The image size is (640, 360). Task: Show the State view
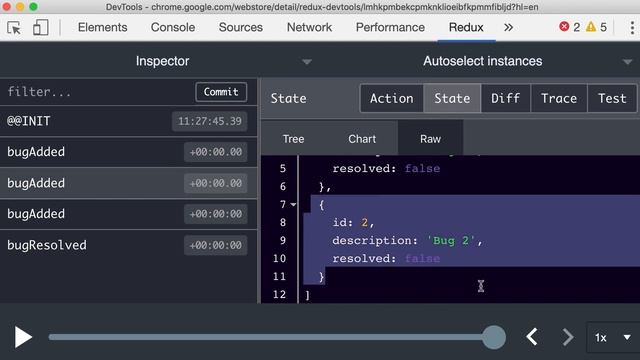[452, 98]
